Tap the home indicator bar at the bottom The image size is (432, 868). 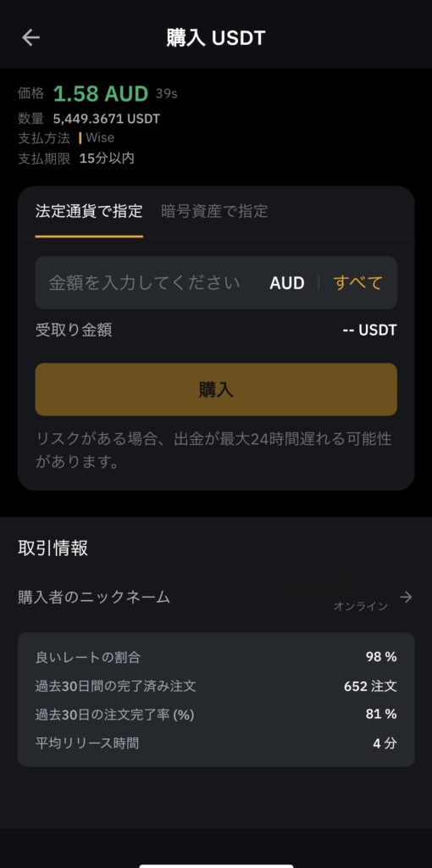pos(216,865)
